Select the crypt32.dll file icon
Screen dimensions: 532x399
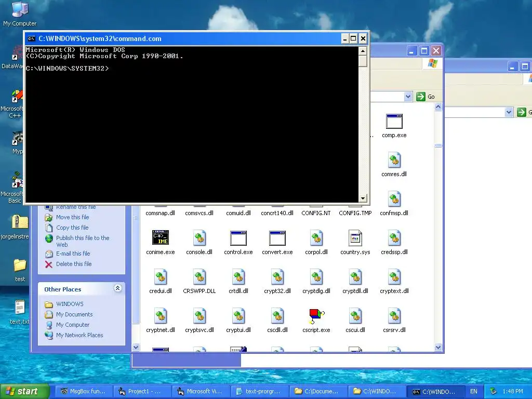277,277
